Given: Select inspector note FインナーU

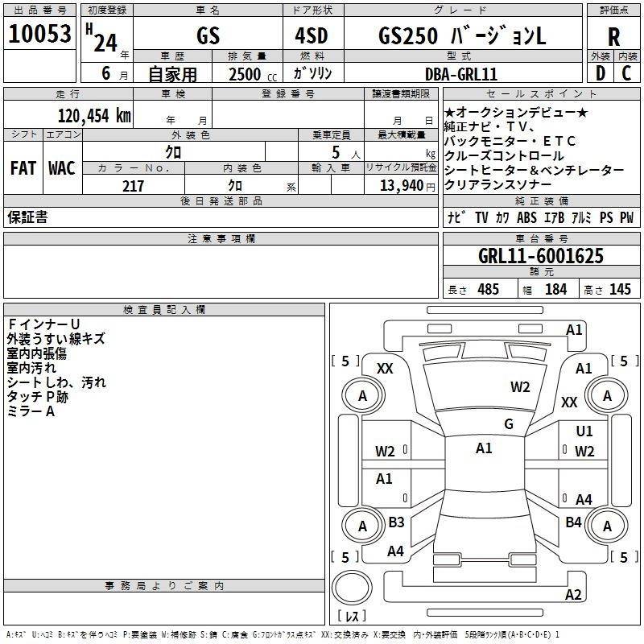Looking at the screenshot, I should (x=43, y=324).
